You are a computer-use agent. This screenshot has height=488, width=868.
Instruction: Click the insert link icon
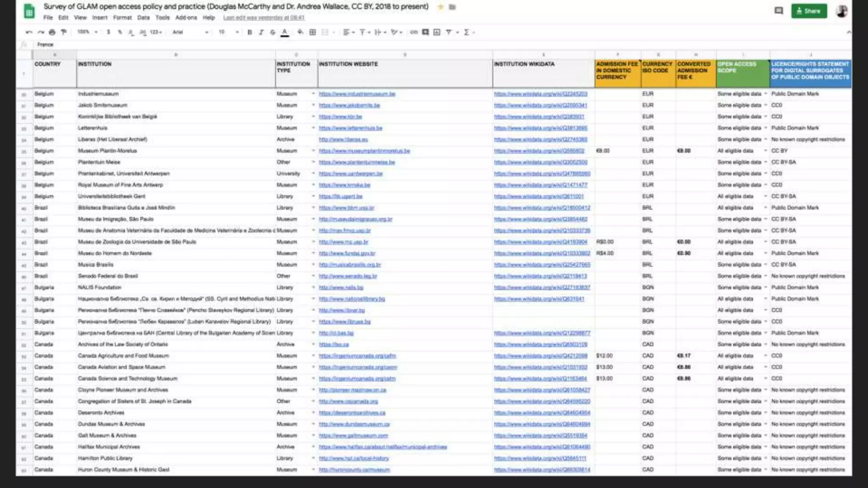(414, 32)
